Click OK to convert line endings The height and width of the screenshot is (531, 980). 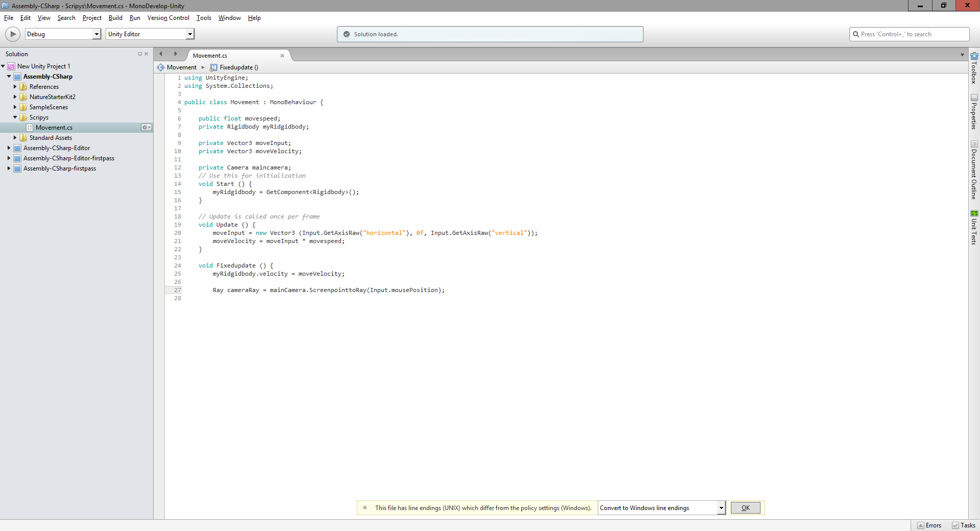pyautogui.click(x=745, y=508)
